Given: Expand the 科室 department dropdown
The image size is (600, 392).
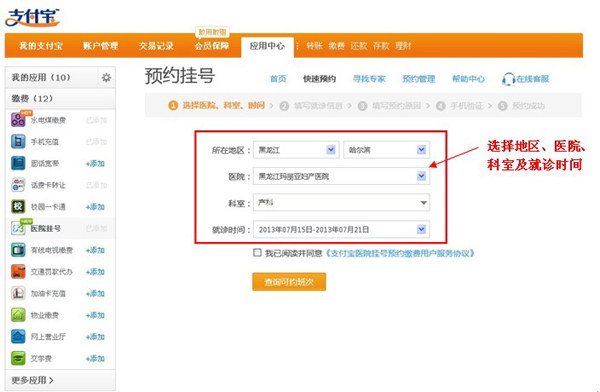Looking at the screenshot, I should (341, 203).
